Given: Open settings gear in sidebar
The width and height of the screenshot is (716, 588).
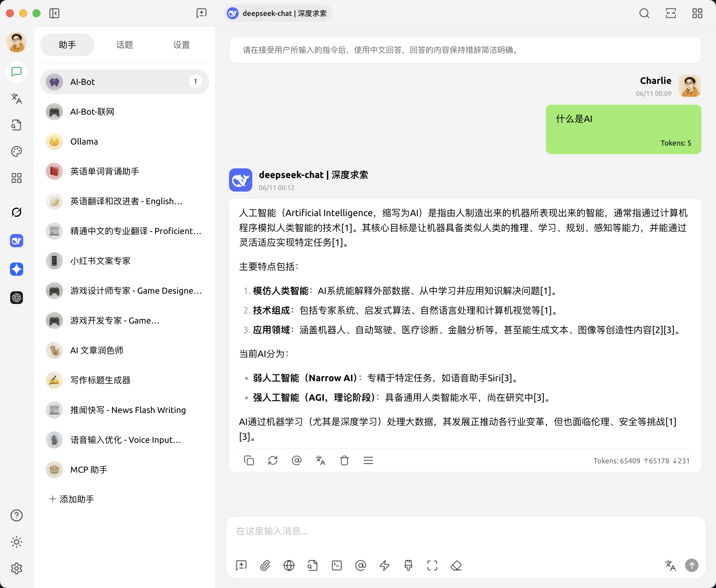Looking at the screenshot, I should pos(17,568).
